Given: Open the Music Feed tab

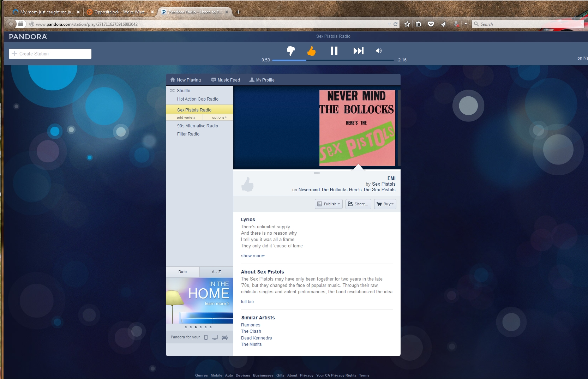Looking at the screenshot, I should [x=226, y=80].
